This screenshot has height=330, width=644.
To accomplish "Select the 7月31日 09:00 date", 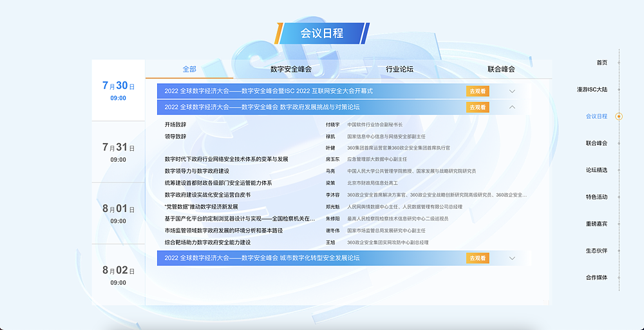I will pyautogui.click(x=118, y=152).
